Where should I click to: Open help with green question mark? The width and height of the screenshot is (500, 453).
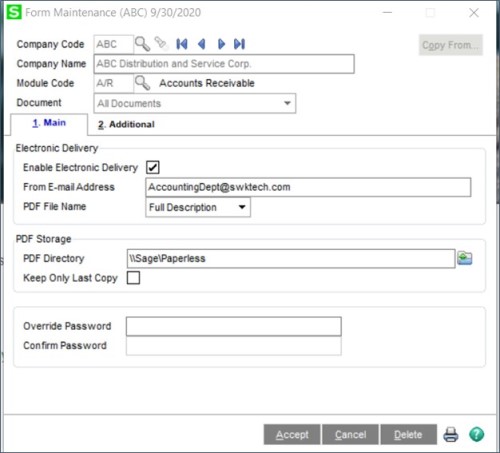pyautogui.click(x=477, y=434)
